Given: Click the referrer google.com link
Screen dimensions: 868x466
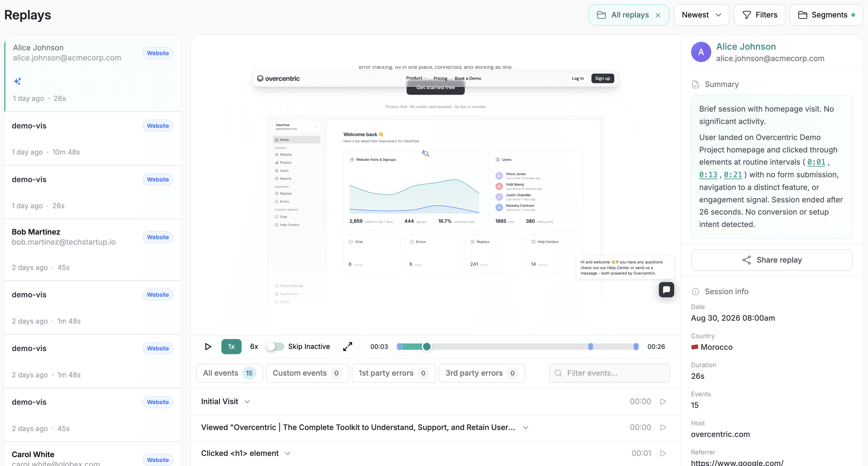Looking at the screenshot, I should click(737, 463).
